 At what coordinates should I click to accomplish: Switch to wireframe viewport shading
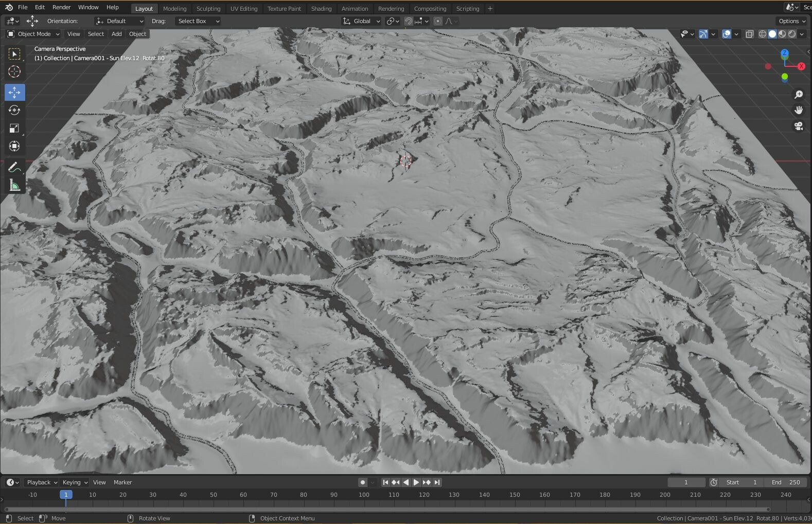pyautogui.click(x=763, y=34)
